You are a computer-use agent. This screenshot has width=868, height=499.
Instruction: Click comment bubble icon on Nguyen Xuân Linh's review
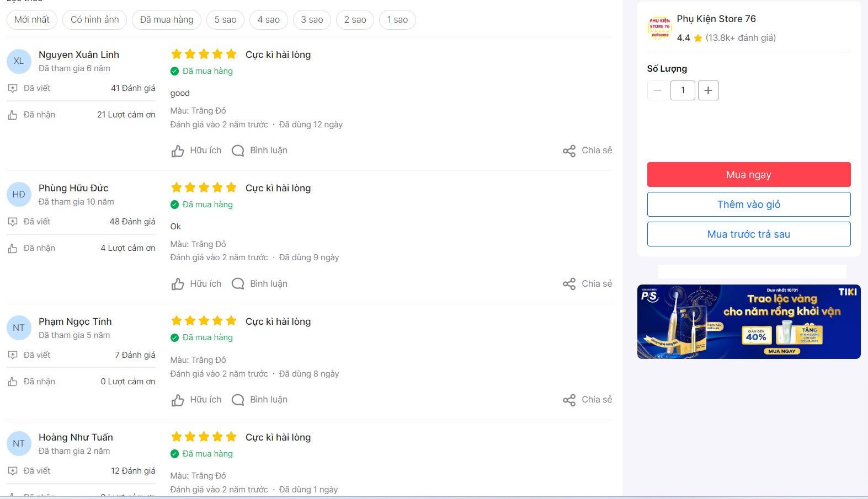(x=238, y=151)
